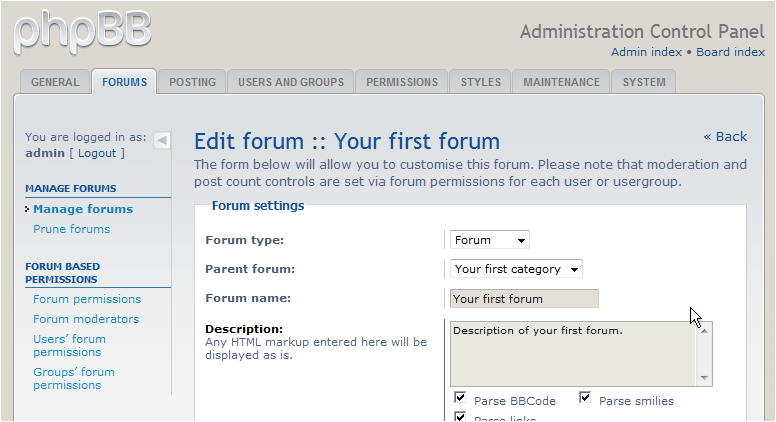Screen dimensions: 776x422
Task: Switch to the General tab
Action: [x=55, y=82]
